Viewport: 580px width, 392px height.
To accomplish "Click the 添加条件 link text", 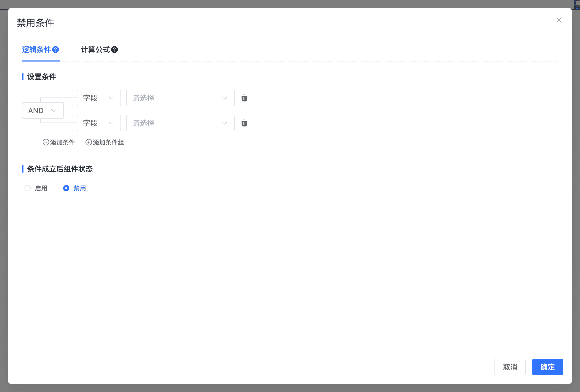I will point(63,142).
